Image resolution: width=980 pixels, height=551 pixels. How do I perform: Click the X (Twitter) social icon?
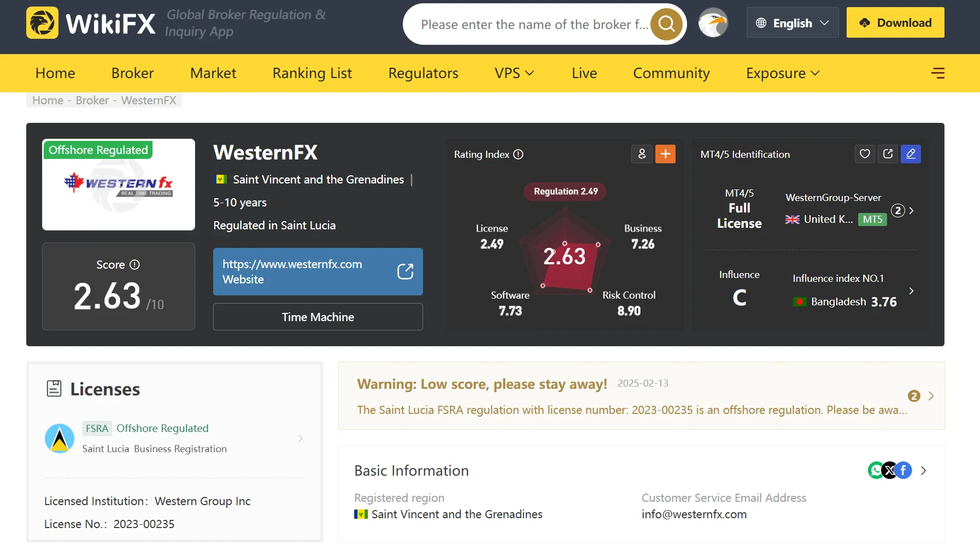pyautogui.click(x=890, y=470)
